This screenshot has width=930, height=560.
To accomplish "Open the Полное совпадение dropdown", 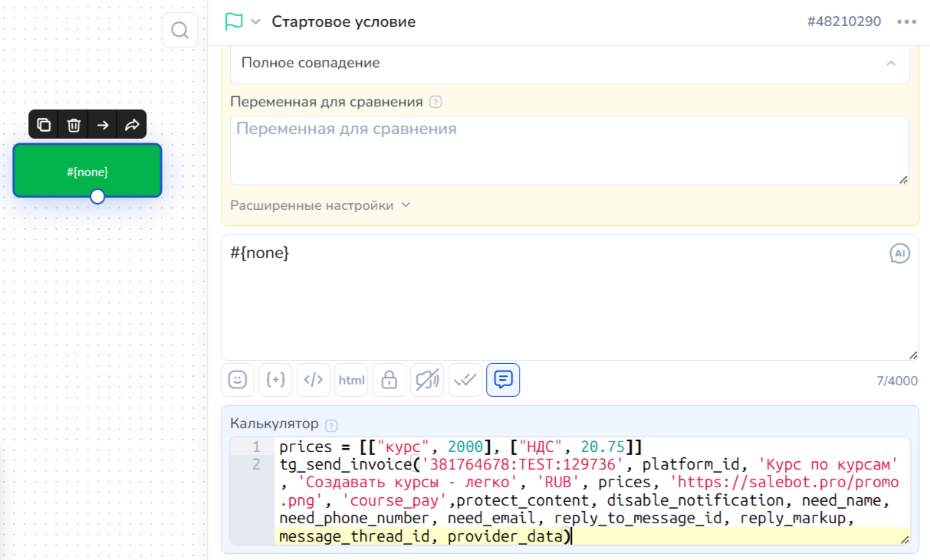I will coord(570,64).
